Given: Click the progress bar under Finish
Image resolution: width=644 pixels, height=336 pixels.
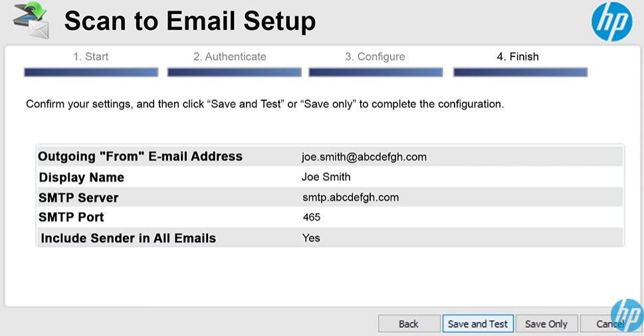Looking at the screenshot, I should point(520,73).
